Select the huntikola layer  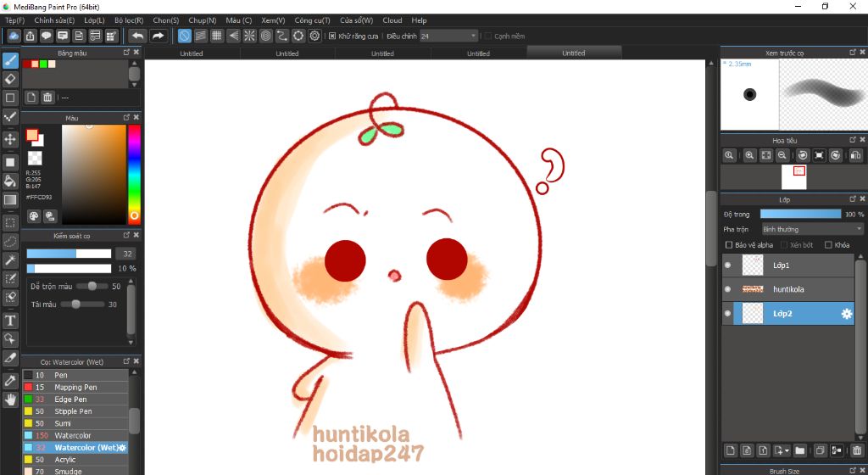[x=788, y=289]
